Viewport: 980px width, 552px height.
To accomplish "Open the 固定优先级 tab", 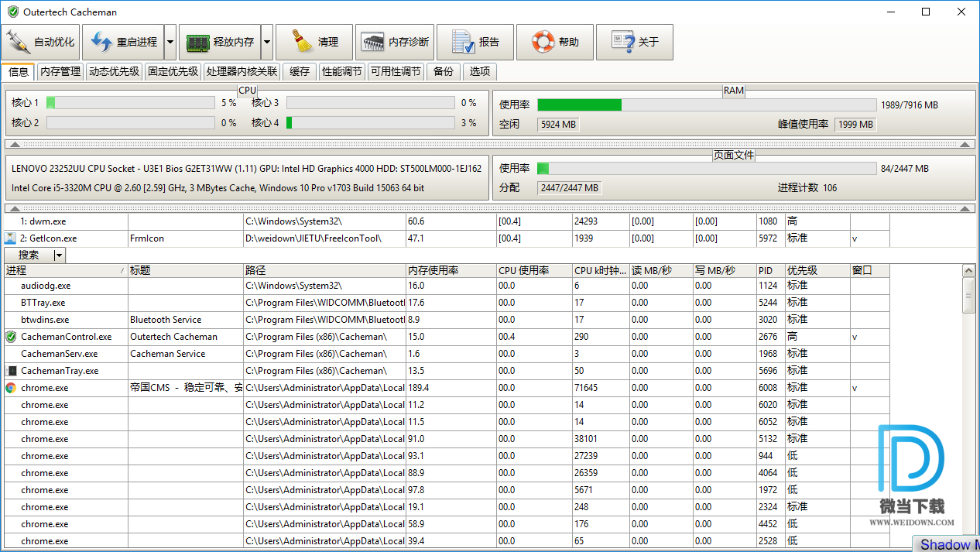I will [173, 71].
